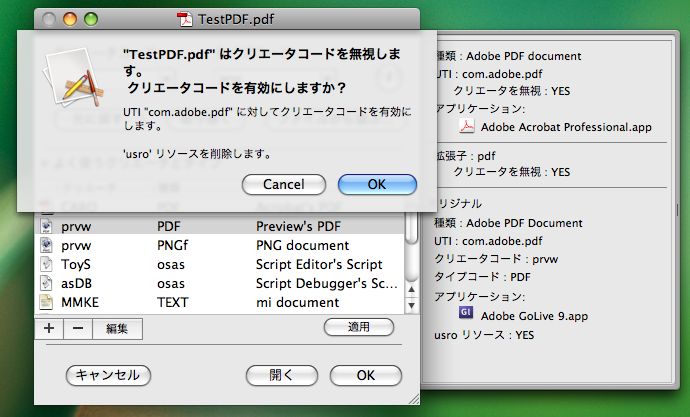Select the 'Script Editor's Script' list row
This screenshot has width=690, height=417.
point(318,264)
